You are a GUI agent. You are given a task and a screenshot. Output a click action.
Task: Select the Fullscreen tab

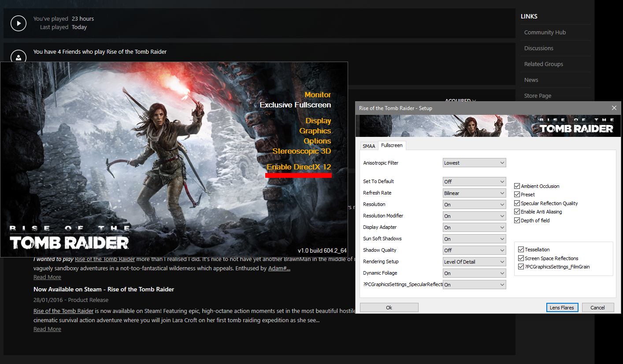[392, 145]
